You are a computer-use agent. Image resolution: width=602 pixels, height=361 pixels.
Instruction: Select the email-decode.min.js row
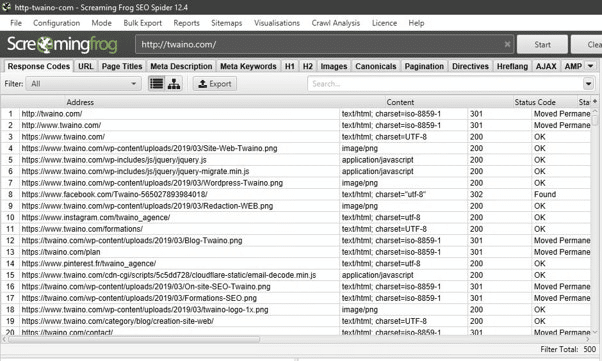tap(296, 275)
